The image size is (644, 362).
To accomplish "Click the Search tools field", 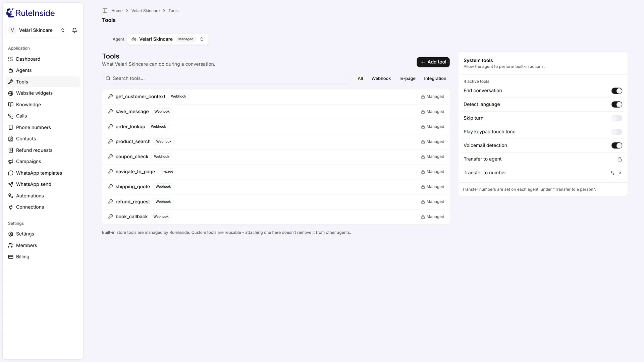I will click(227, 78).
